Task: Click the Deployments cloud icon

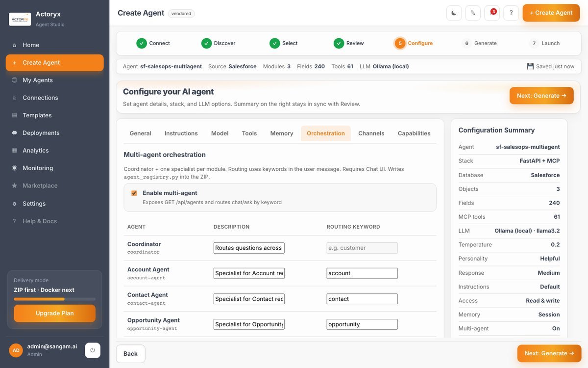Action: point(14,133)
